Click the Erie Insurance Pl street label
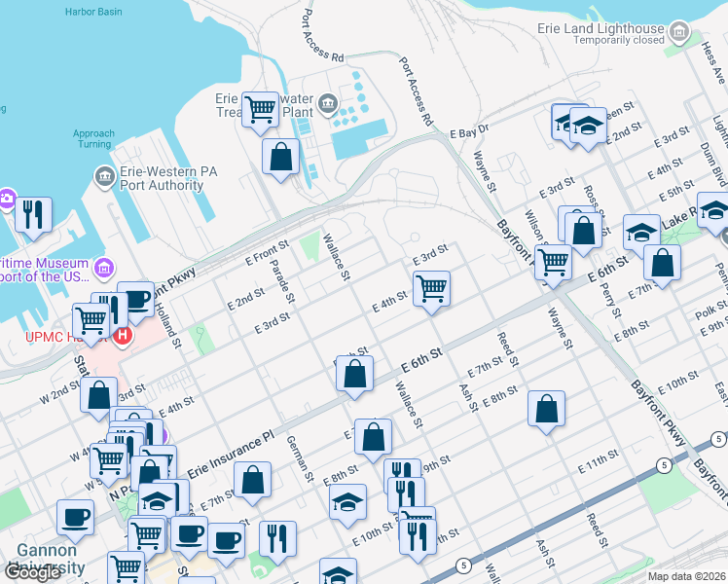 [x=231, y=456]
